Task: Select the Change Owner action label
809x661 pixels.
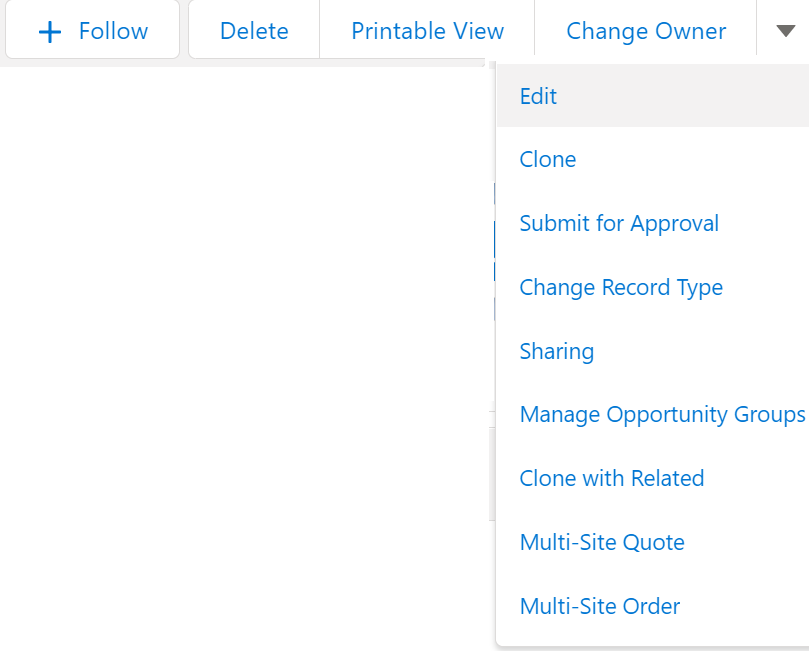Action: 645,31
